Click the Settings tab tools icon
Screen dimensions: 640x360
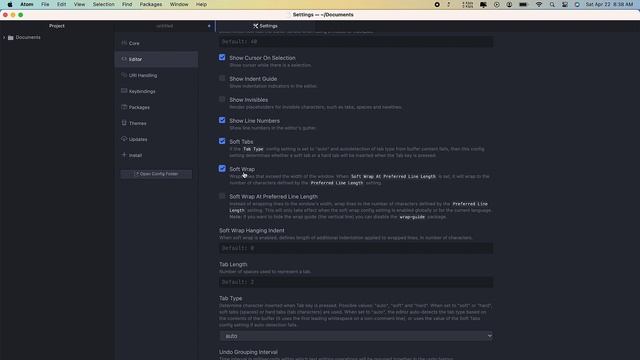click(x=256, y=26)
